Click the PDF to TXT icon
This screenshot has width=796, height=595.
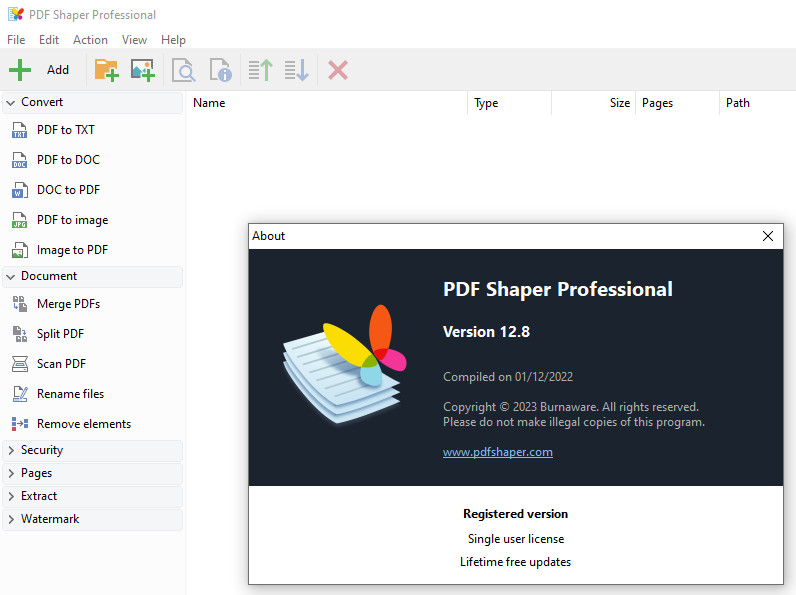click(x=19, y=130)
